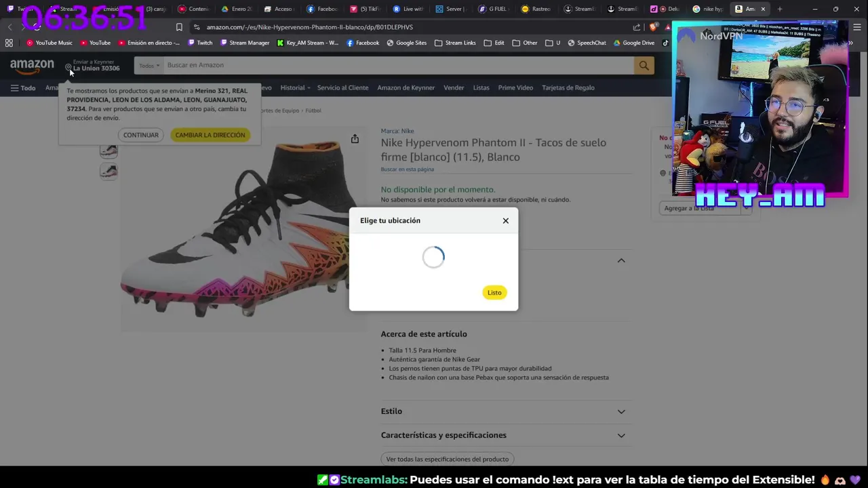The image size is (868, 488).
Task: Select the second shoe thumbnail
Action: (108, 171)
